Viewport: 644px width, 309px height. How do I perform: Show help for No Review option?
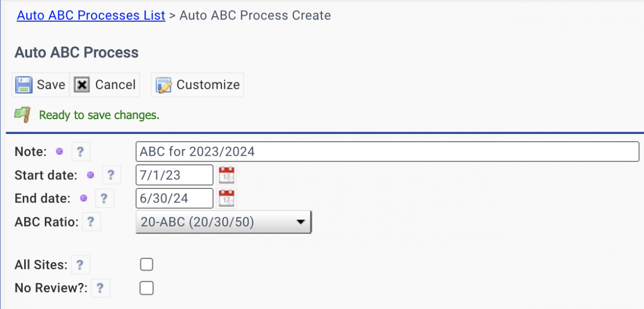point(100,288)
